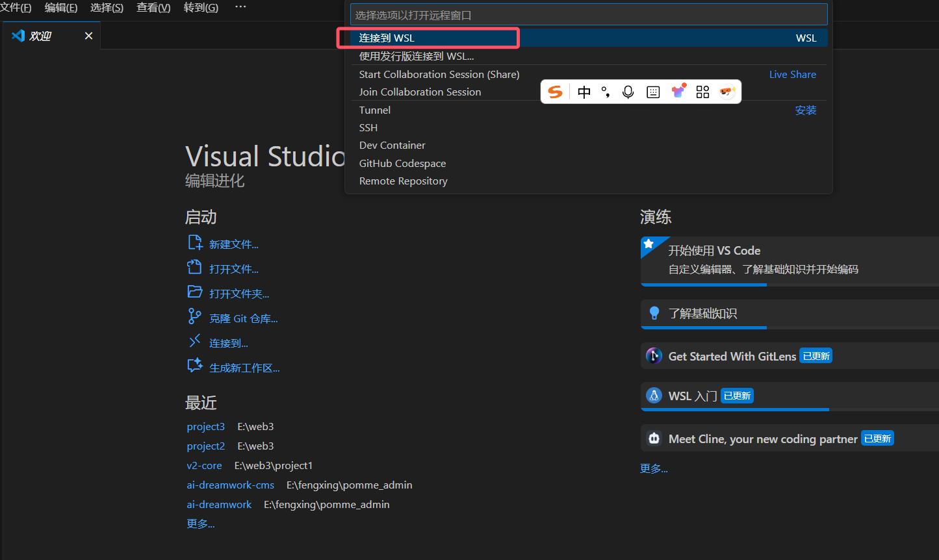Select the SSH remote option

(589, 127)
